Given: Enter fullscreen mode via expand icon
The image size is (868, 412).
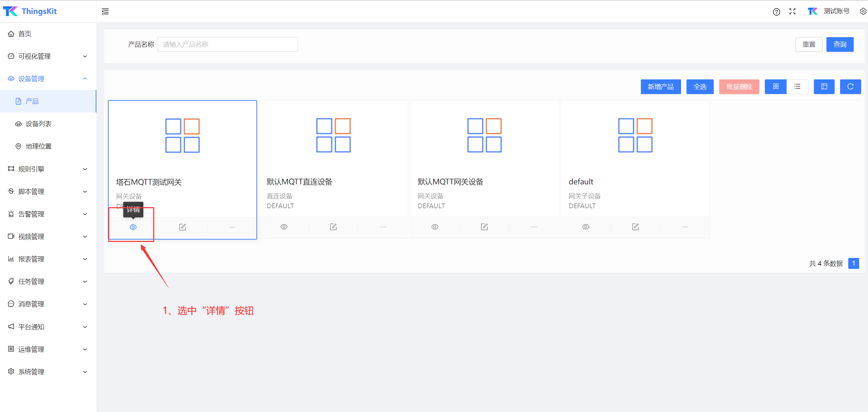Looking at the screenshot, I should (x=792, y=11).
